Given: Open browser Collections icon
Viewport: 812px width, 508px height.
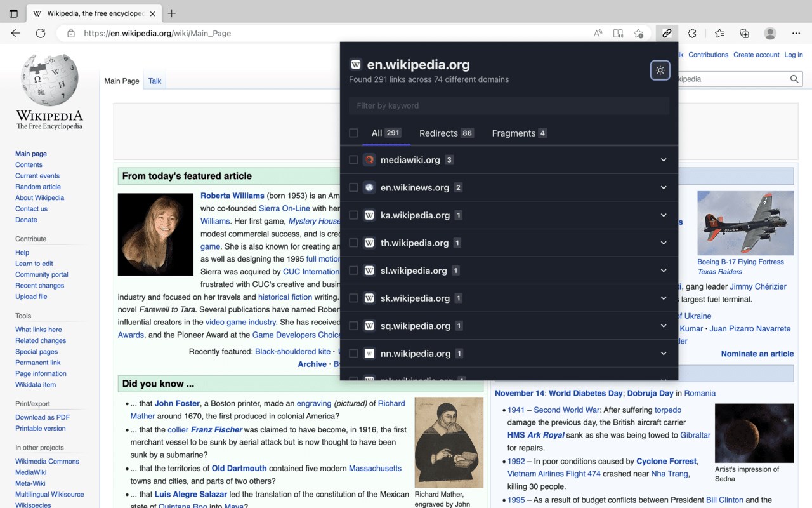Looking at the screenshot, I should tap(745, 33).
